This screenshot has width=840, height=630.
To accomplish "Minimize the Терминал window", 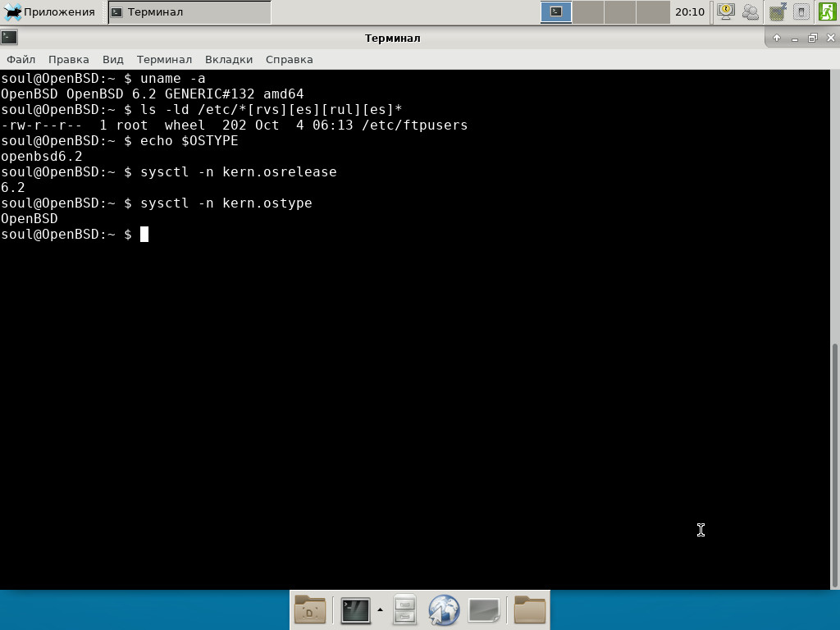I will point(795,38).
